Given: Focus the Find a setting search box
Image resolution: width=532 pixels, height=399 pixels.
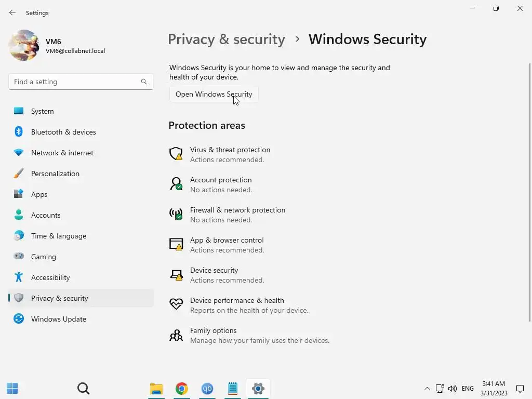Looking at the screenshot, I should click(x=75, y=82).
